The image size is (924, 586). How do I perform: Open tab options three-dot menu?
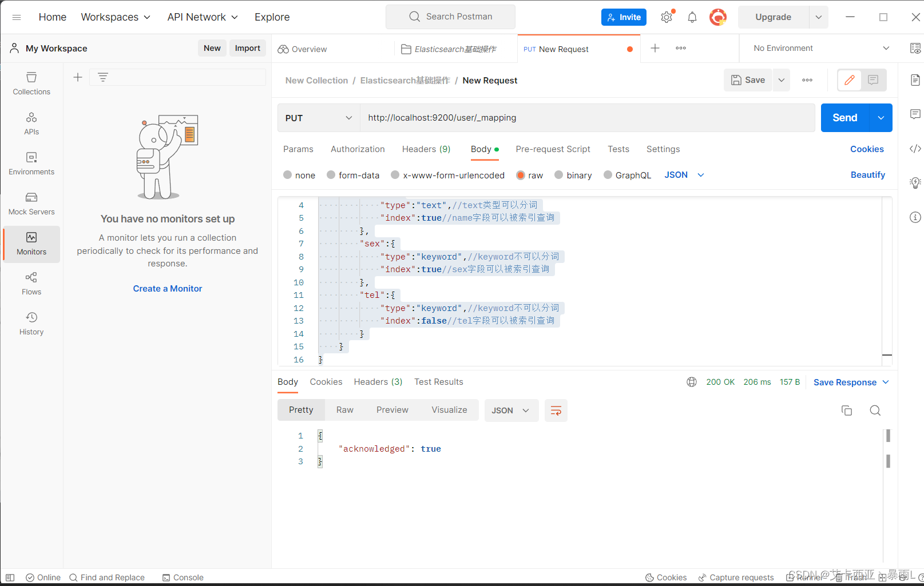pos(681,48)
